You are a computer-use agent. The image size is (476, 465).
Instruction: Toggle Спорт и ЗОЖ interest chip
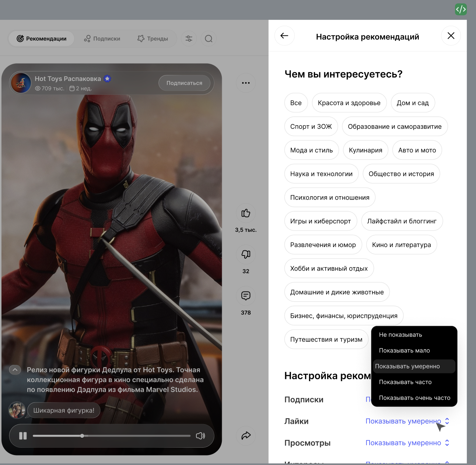click(x=311, y=127)
